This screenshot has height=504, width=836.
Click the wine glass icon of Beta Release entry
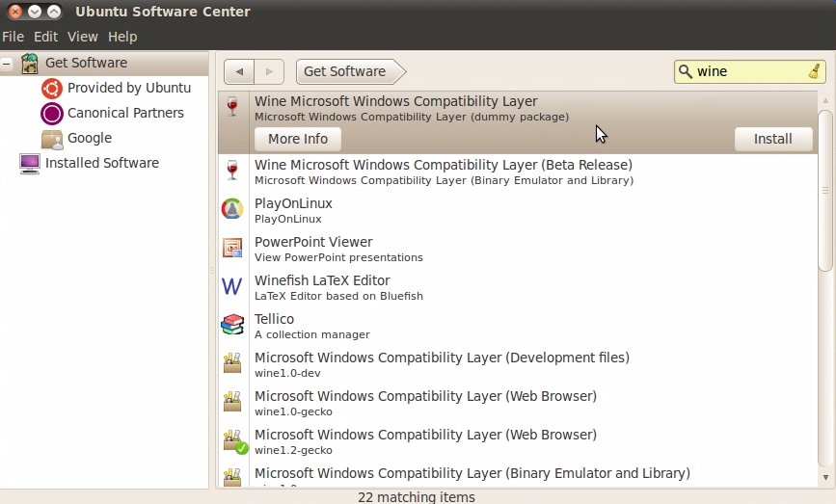point(232,171)
